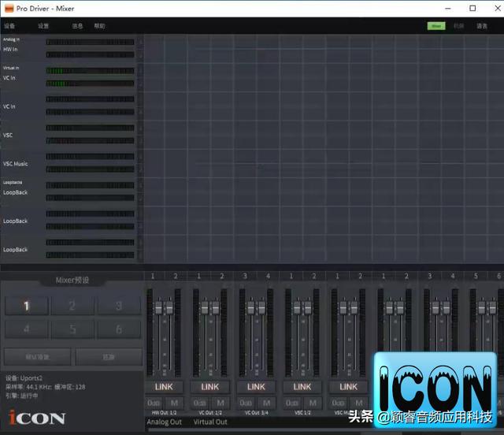The image size is (504, 435).
Task: Mute the VC Out 3/4 channel
Action: coord(267,403)
